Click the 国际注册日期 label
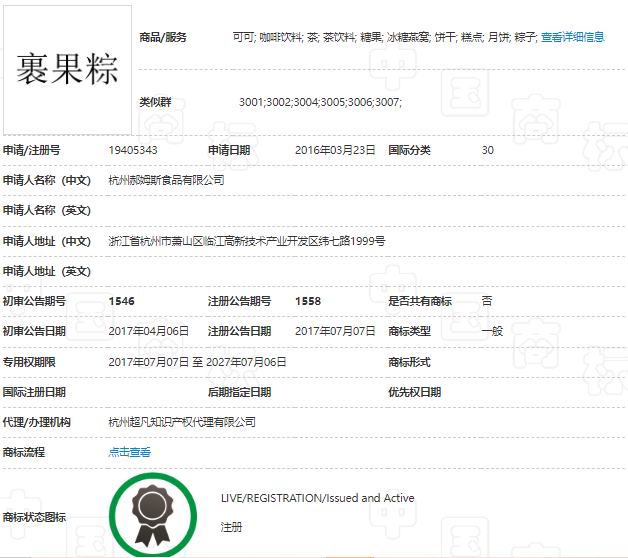The width and height of the screenshot is (628, 558). (34, 392)
